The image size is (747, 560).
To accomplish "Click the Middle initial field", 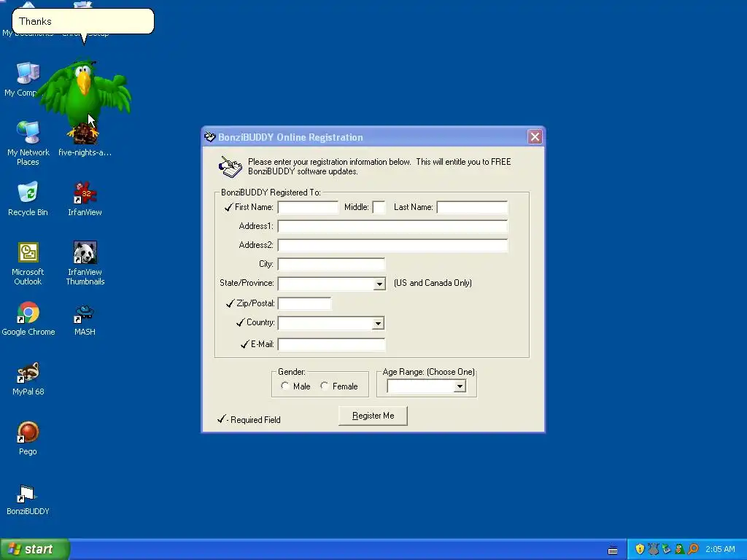I will (379, 207).
